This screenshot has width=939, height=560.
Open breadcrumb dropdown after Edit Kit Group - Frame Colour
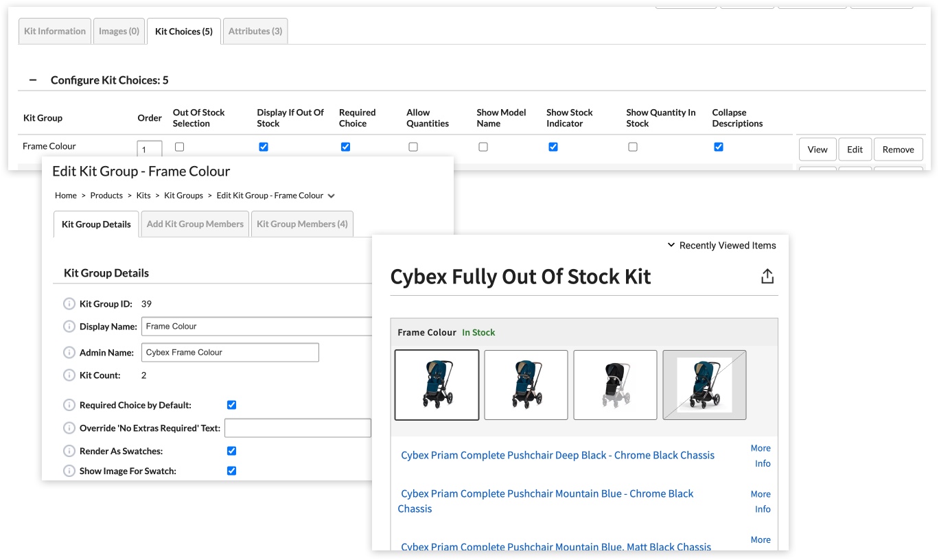point(332,196)
